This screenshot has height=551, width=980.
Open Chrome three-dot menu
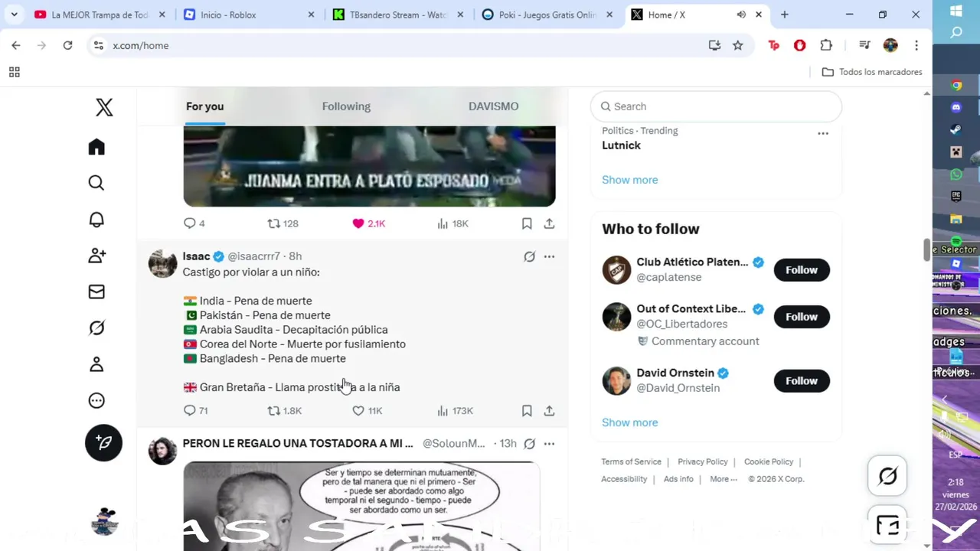[x=916, y=45]
